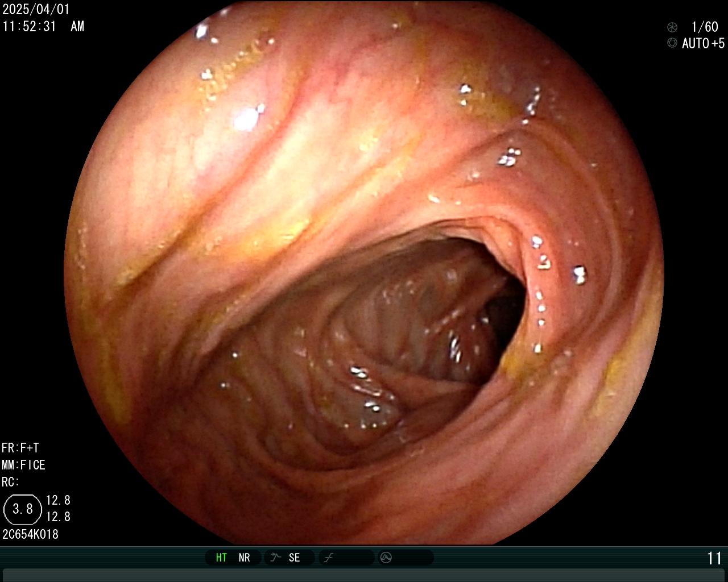Click the SE label in the status bar
The width and height of the screenshot is (728, 582).
pos(294,558)
